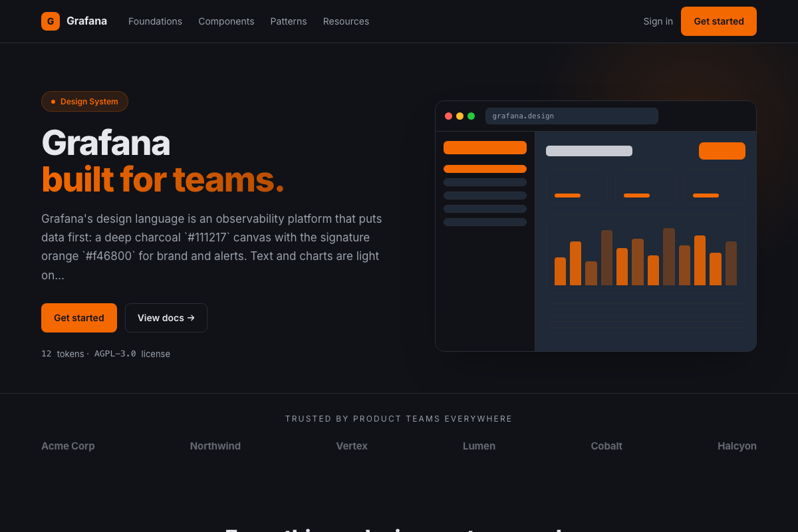Click the Vertex logo text
Screen dimensions: 798x532
point(352,446)
